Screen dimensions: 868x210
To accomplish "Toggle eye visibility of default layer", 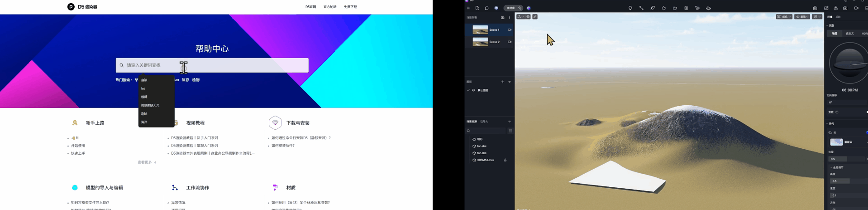I will click(473, 90).
